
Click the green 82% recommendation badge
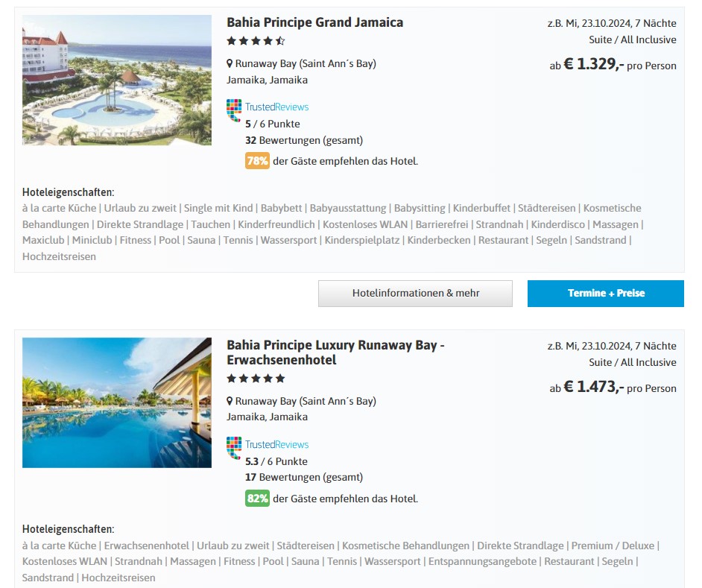(x=257, y=499)
